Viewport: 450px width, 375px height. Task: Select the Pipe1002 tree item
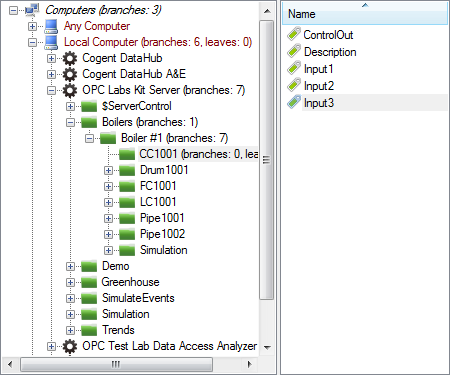click(162, 234)
